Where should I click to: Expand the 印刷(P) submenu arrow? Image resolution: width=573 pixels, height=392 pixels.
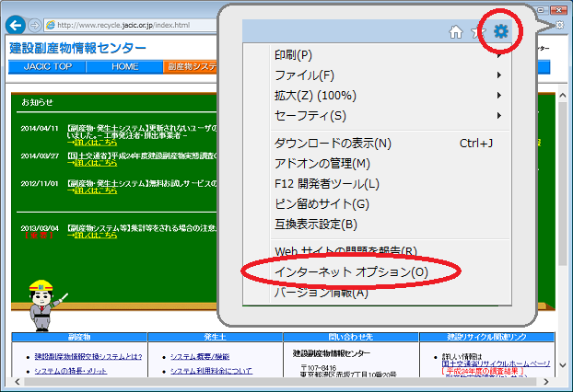[498, 55]
